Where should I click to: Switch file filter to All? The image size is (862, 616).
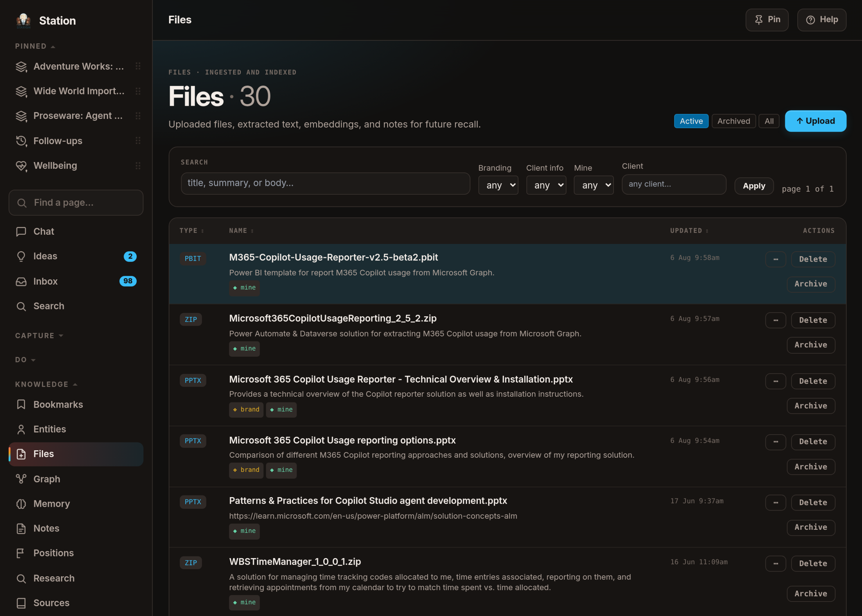[769, 121]
